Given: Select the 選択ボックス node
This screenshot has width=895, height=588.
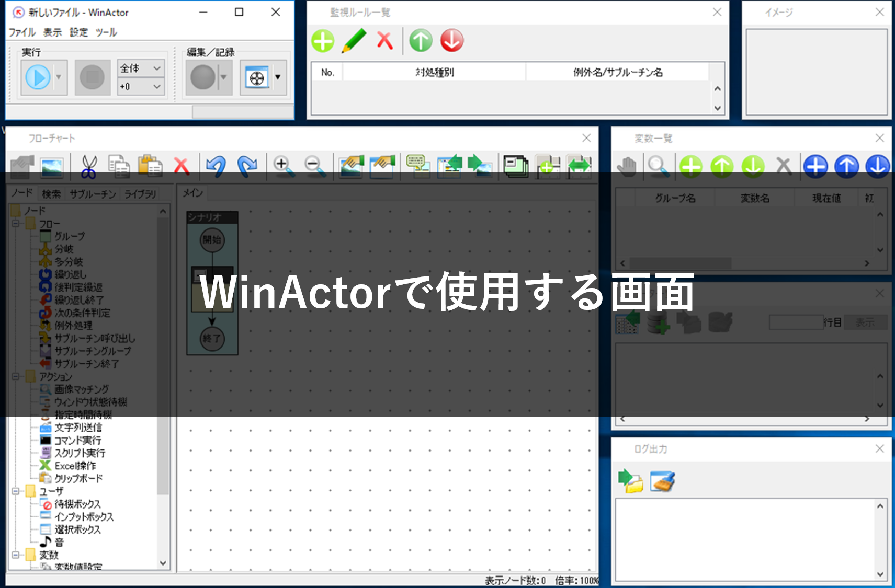Looking at the screenshot, I should coord(77,529).
